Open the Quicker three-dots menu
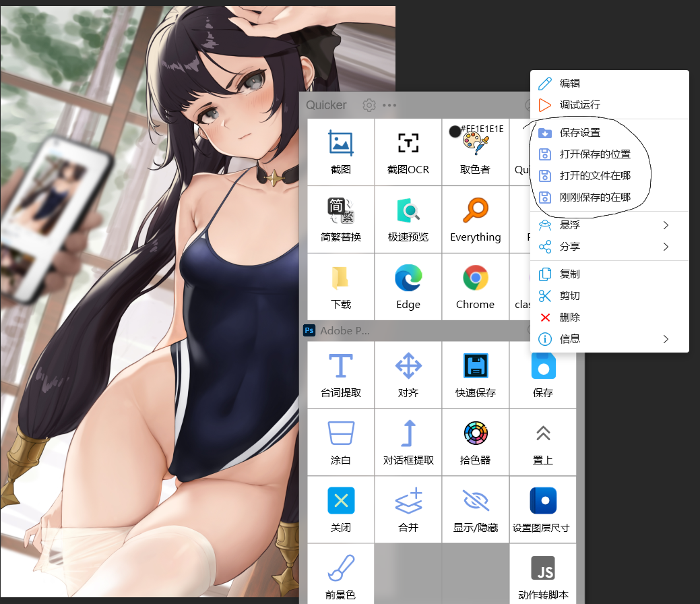700x604 pixels. tap(389, 105)
